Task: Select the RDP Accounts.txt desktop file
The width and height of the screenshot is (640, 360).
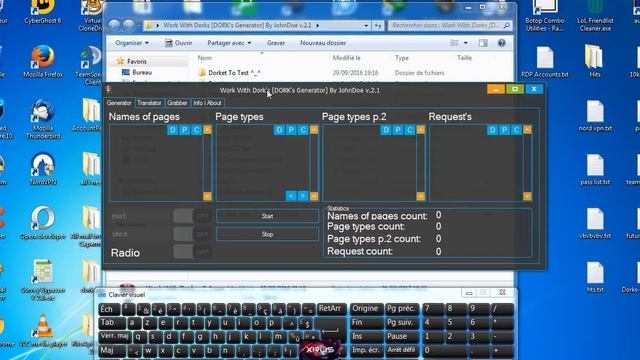Action: tap(545, 62)
